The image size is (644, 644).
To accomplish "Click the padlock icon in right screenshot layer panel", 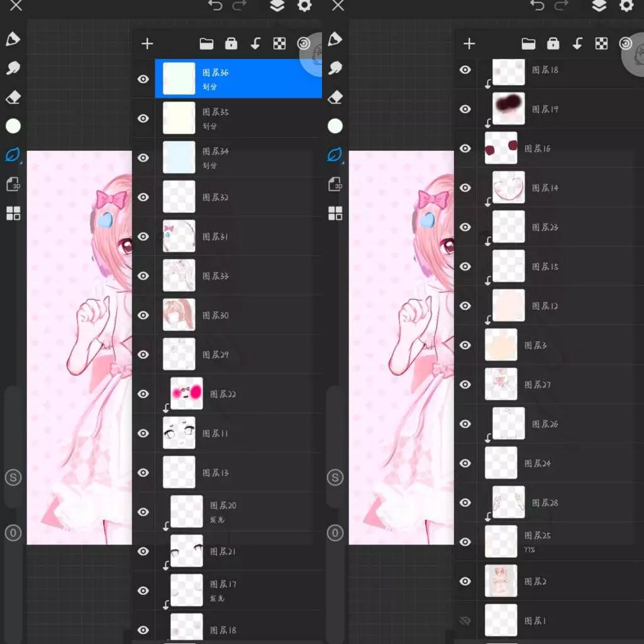I will coord(553,43).
